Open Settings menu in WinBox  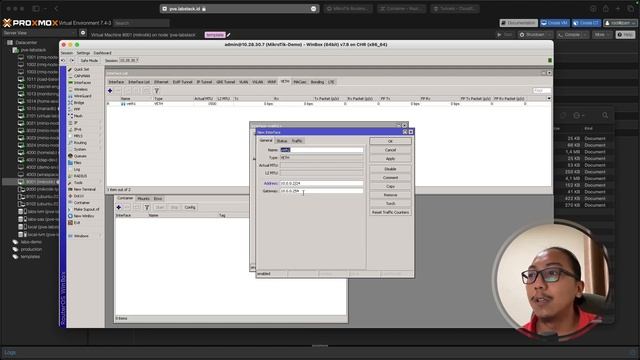[83, 53]
